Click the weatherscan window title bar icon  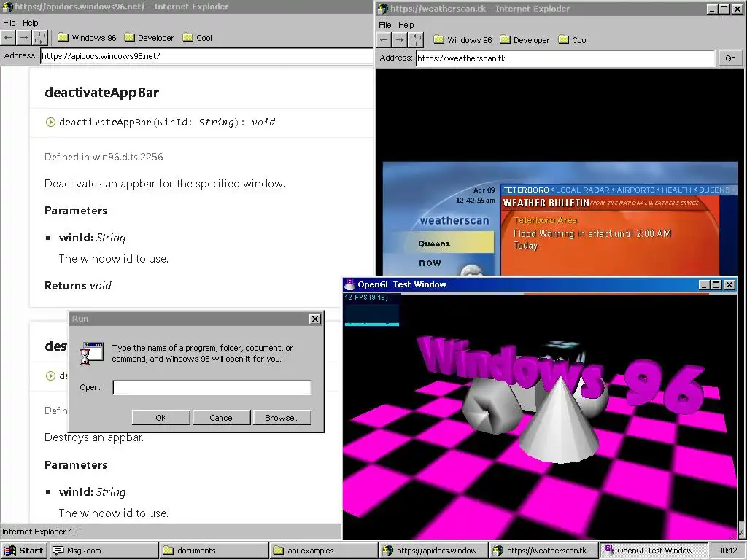click(383, 9)
